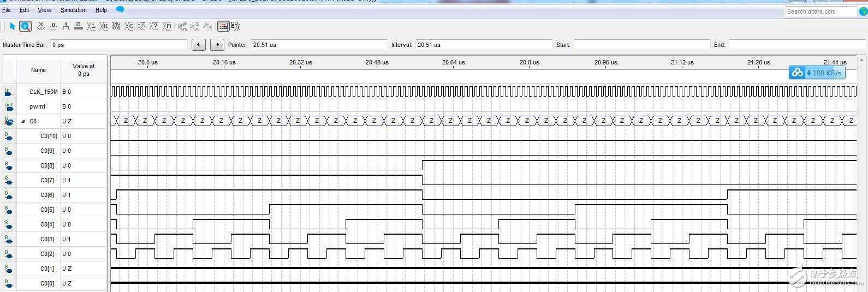
Task: Click the End time field
Action: 798,45
